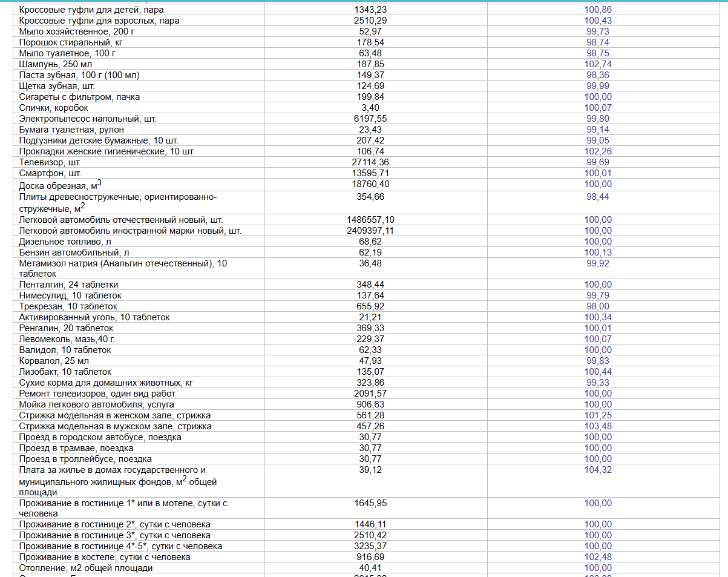
Task: Select the price value 13595,71
Action: [x=372, y=173]
